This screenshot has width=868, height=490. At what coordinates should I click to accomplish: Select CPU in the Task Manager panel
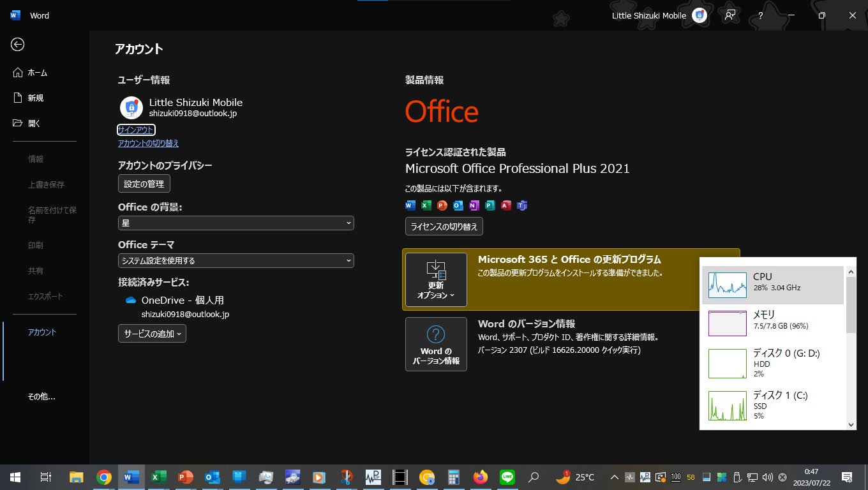(x=773, y=285)
